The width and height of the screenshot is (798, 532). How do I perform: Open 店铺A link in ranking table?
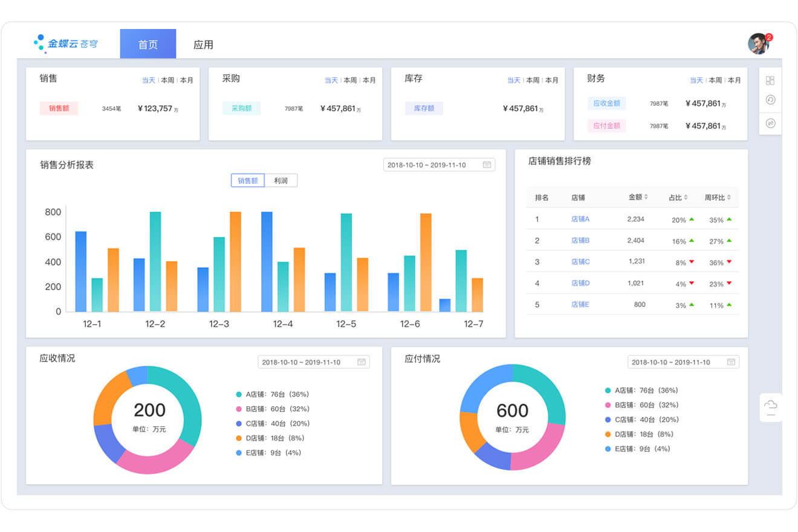pos(580,219)
